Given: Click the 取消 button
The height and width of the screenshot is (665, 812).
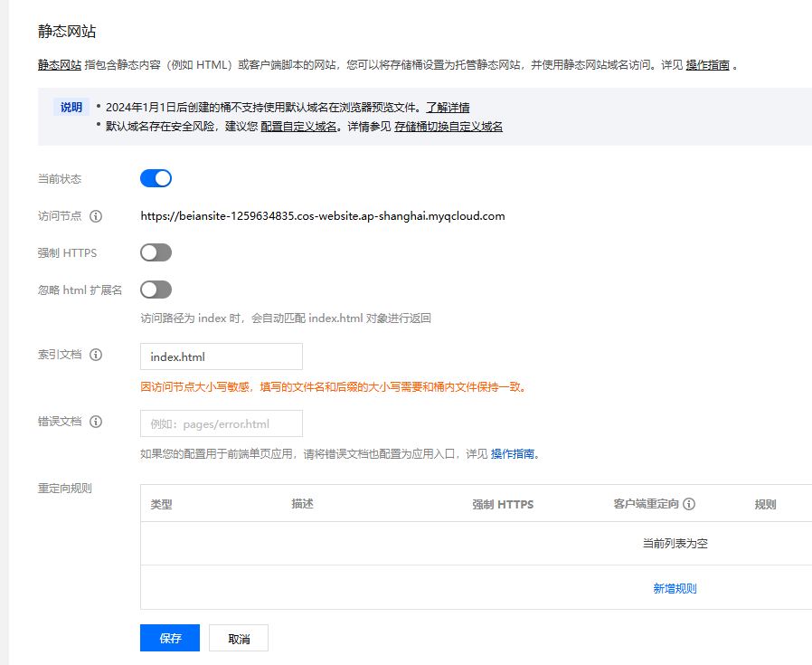Looking at the screenshot, I should [x=239, y=638].
